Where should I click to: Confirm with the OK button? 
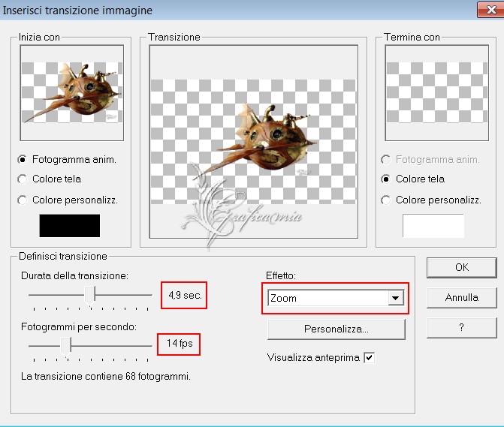coord(462,267)
